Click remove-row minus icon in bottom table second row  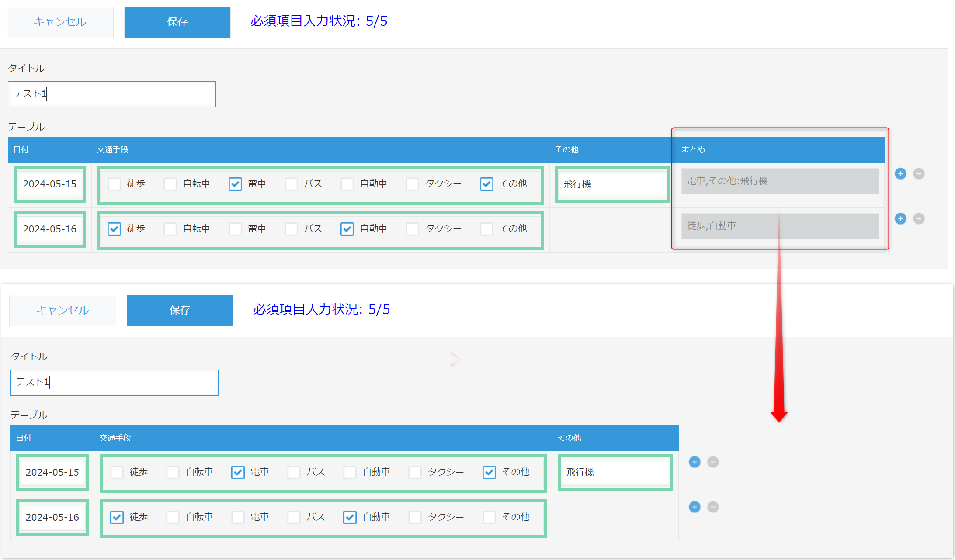pyautogui.click(x=713, y=507)
